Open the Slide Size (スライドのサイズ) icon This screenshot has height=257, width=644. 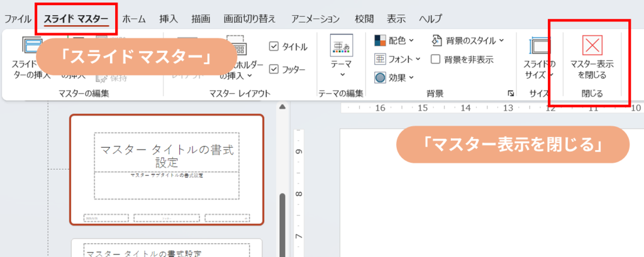[540, 48]
